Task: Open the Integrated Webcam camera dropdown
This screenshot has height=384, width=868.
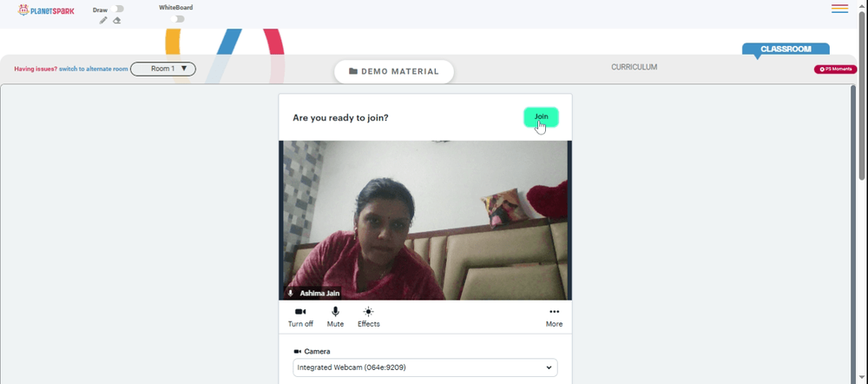Action: [x=425, y=367]
